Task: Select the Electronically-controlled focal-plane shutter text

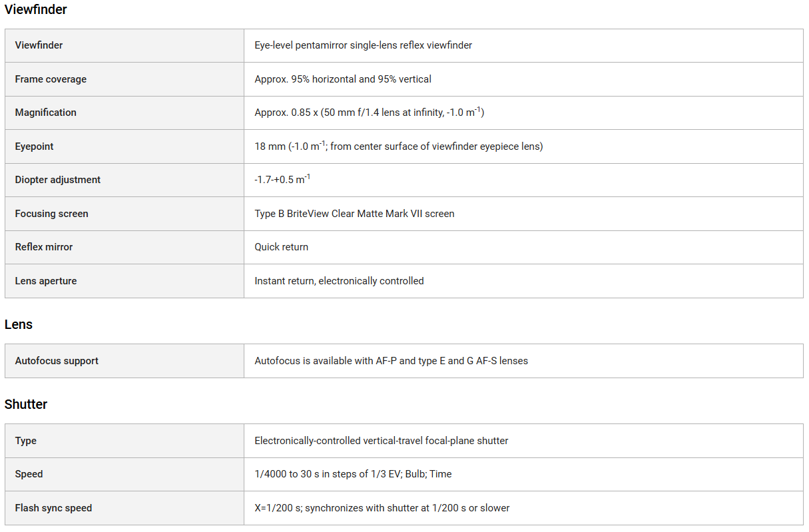Action: (382, 441)
